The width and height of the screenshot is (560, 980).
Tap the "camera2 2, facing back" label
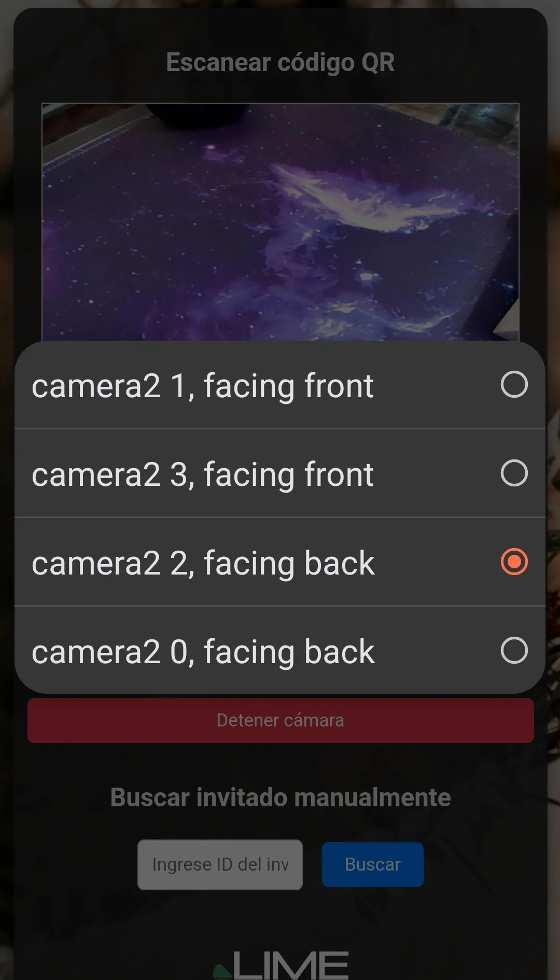203,564
